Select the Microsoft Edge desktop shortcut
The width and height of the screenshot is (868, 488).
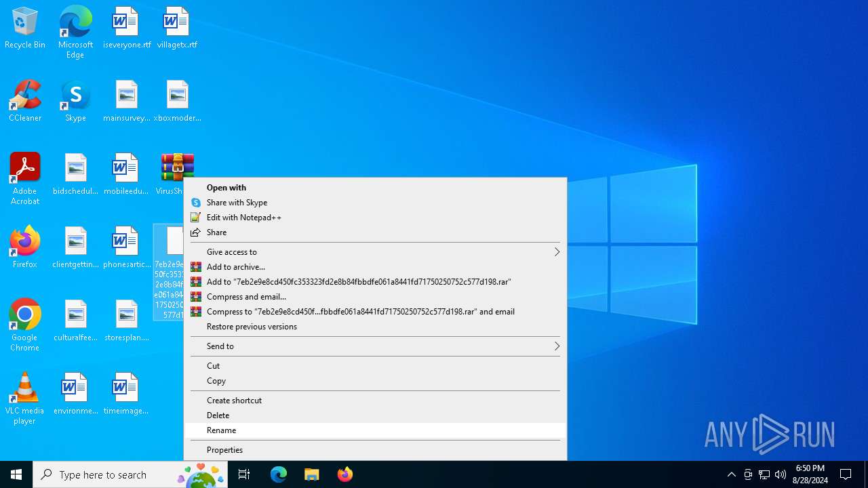(75, 33)
